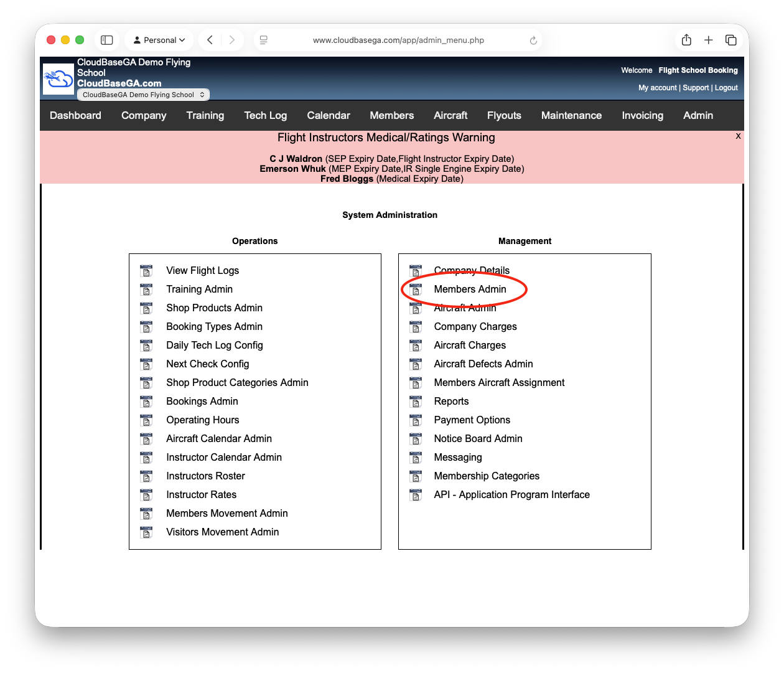Click the icon next to Next Check Config

(146, 364)
